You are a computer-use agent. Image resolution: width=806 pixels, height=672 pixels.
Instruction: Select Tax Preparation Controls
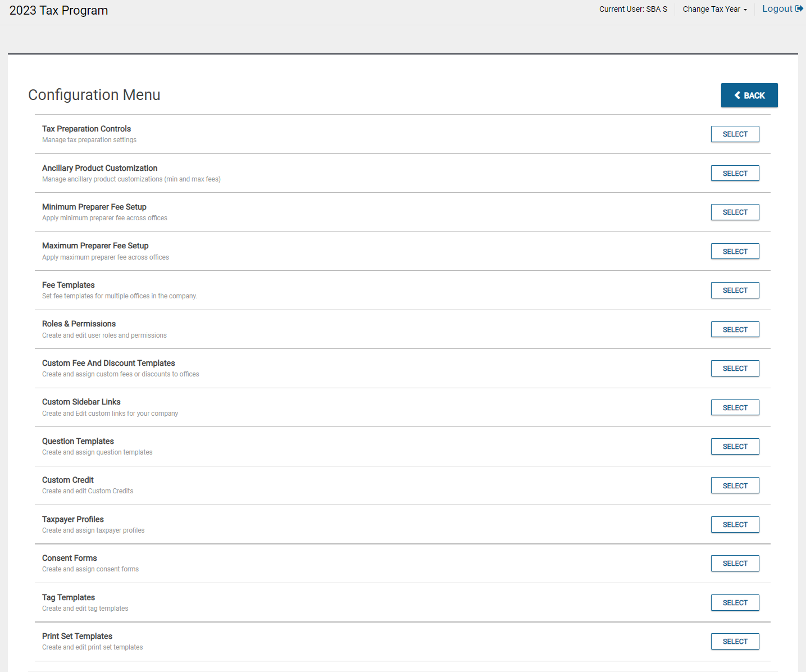point(735,134)
